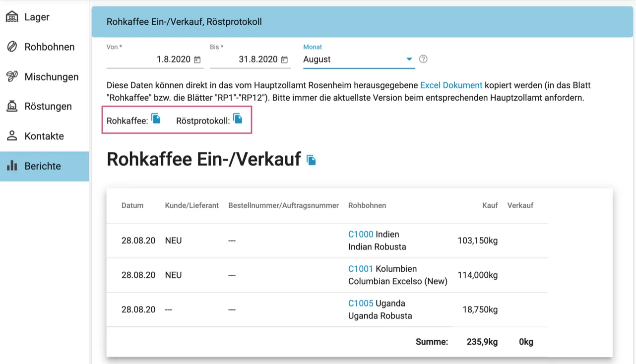Click the Von date input field
The image size is (636, 364).
pyautogui.click(x=149, y=60)
